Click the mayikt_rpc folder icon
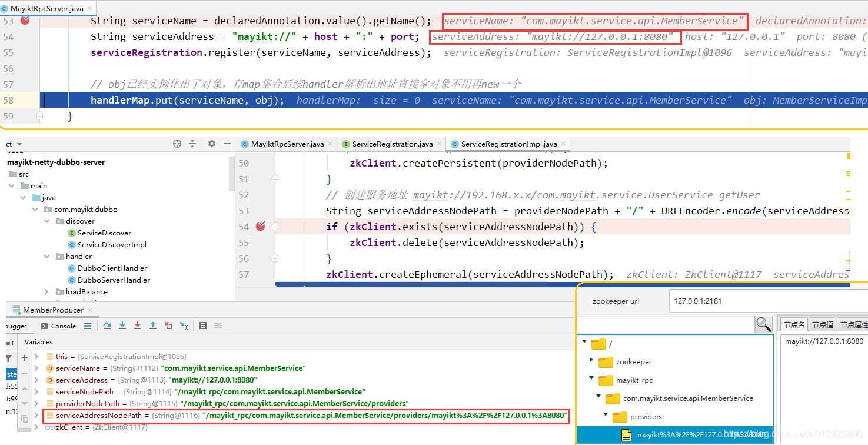Screen dimensions: 868x445 click(606, 380)
